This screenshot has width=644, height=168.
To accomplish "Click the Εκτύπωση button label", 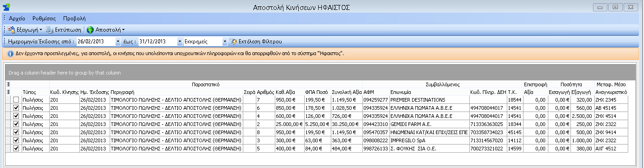I will coord(68,30).
